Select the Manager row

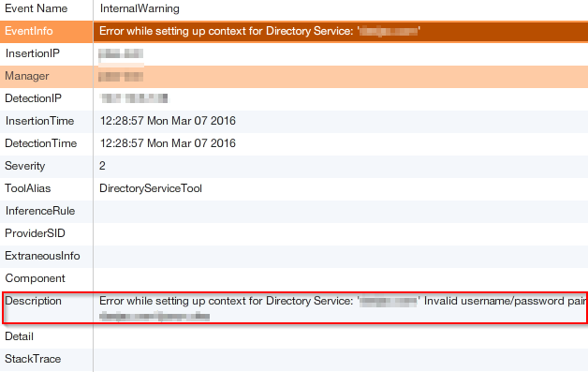(x=294, y=77)
